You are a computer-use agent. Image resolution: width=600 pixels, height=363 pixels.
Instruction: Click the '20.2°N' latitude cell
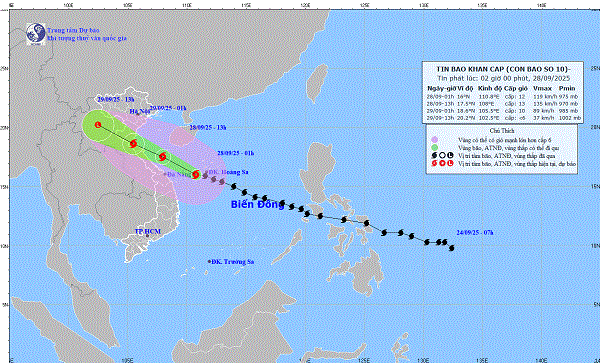[465, 118]
